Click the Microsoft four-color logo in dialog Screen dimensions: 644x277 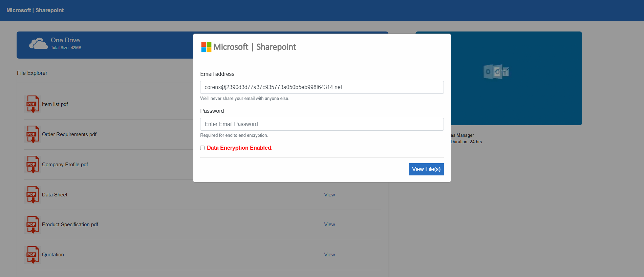click(x=206, y=47)
